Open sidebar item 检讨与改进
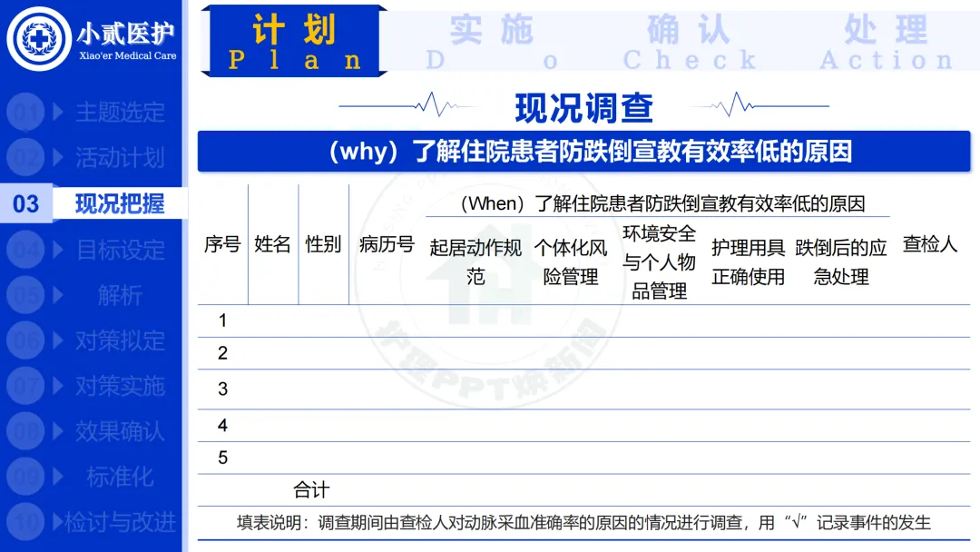 click(x=120, y=522)
